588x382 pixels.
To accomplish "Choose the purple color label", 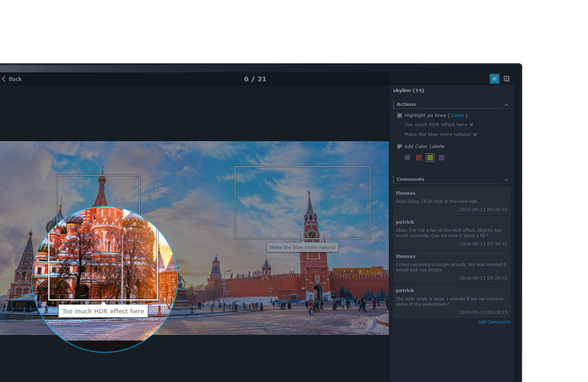I will click(442, 157).
